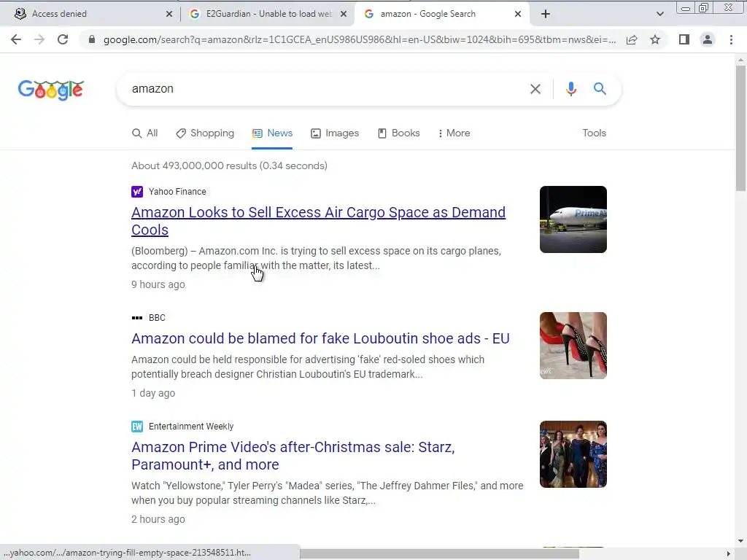
Task: Click the scroll down arrow
Action: 740,541
